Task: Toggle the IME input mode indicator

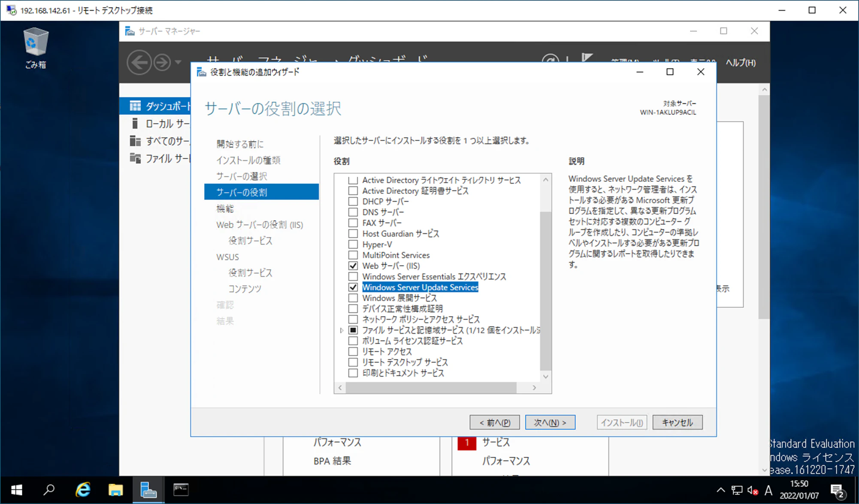Action: 768,490
